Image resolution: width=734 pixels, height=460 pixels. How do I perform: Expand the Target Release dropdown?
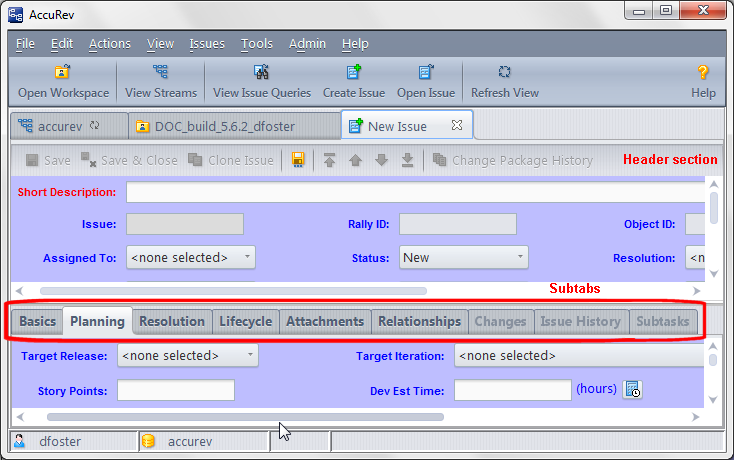188,355
